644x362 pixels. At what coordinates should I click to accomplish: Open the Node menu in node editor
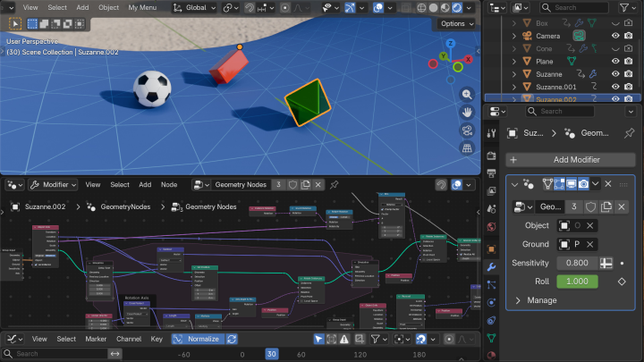click(168, 184)
